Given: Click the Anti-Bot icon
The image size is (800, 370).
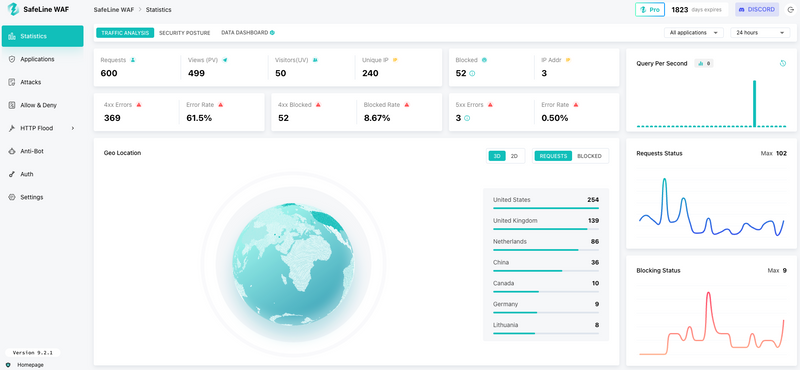Looking at the screenshot, I should tap(12, 151).
